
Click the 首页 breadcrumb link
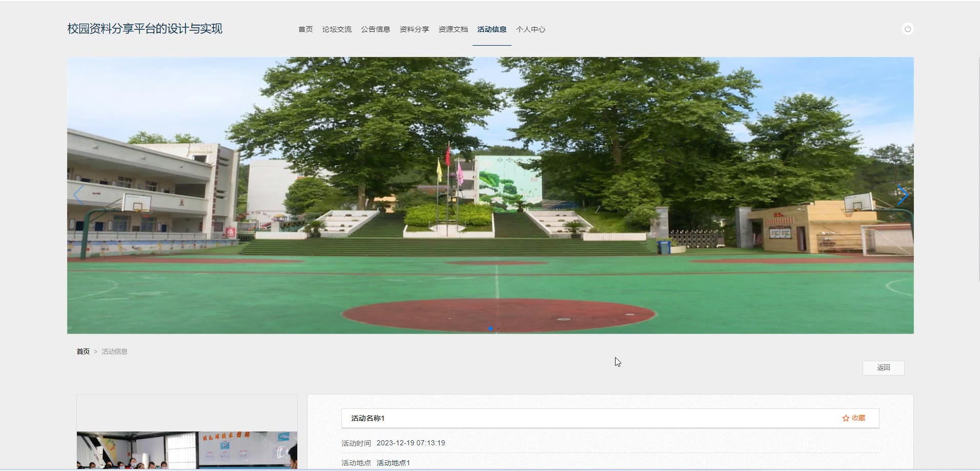(x=83, y=351)
